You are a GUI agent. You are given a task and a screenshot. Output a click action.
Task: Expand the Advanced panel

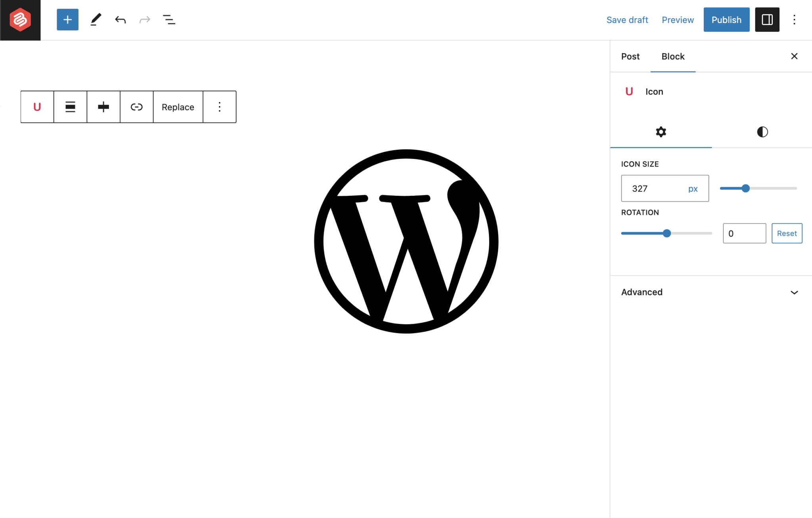(x=711, y=292)
